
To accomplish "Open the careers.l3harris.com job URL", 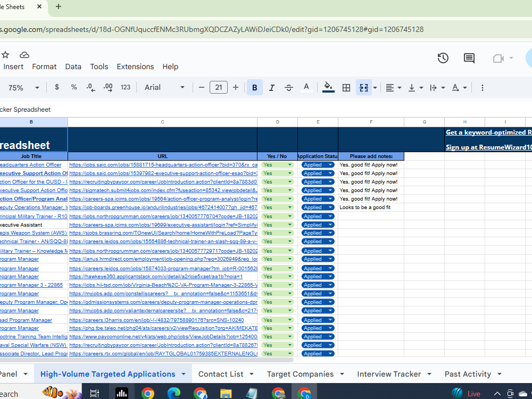I will 156,320.
